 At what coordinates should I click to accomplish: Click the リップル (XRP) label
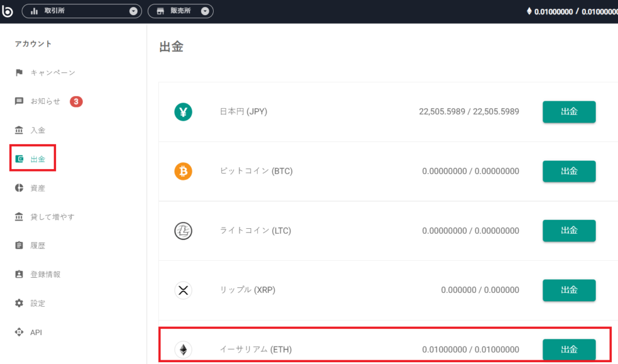pos(247,290)
